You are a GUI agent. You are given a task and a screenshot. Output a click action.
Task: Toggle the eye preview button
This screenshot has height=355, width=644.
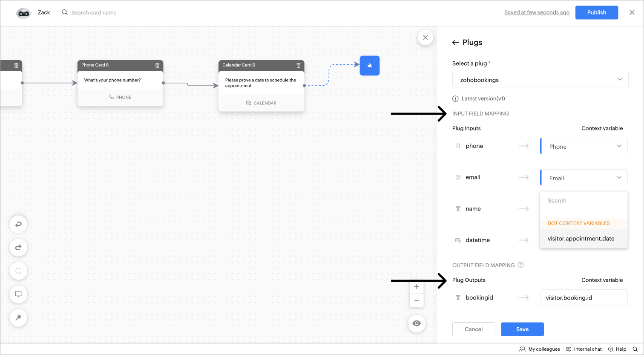tap(417, 323)
